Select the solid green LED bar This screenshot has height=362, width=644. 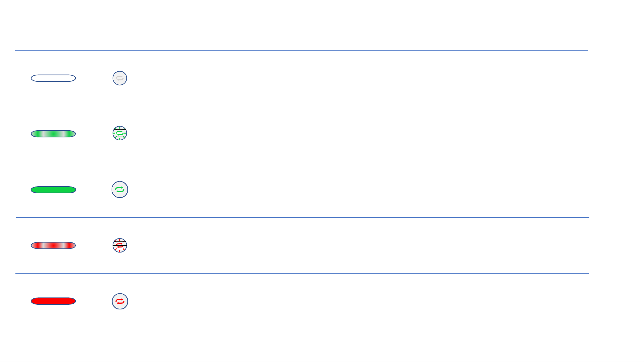coord(53,190)
